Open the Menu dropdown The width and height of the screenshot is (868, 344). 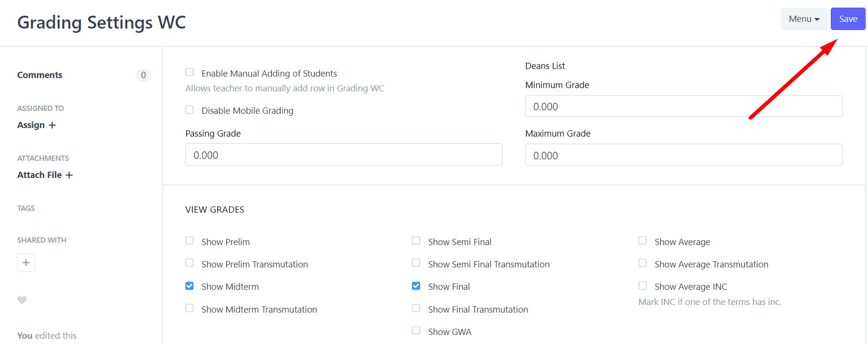804,19
